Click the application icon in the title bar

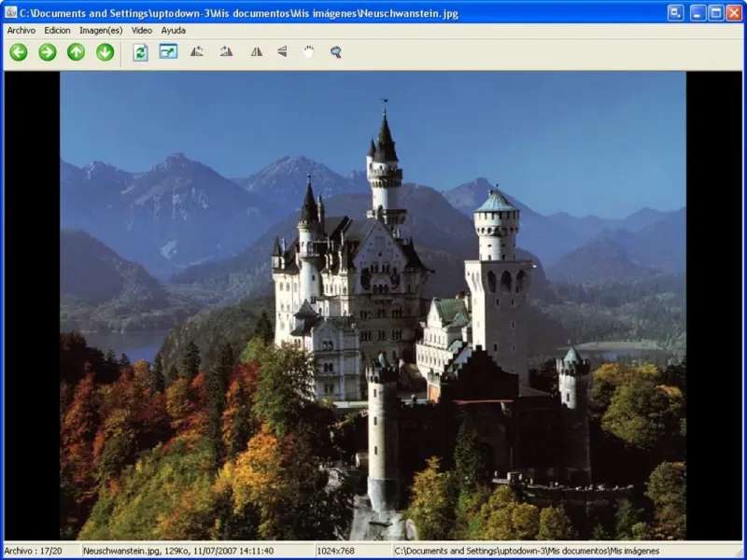pyautogui.click(x=10, y=12)
